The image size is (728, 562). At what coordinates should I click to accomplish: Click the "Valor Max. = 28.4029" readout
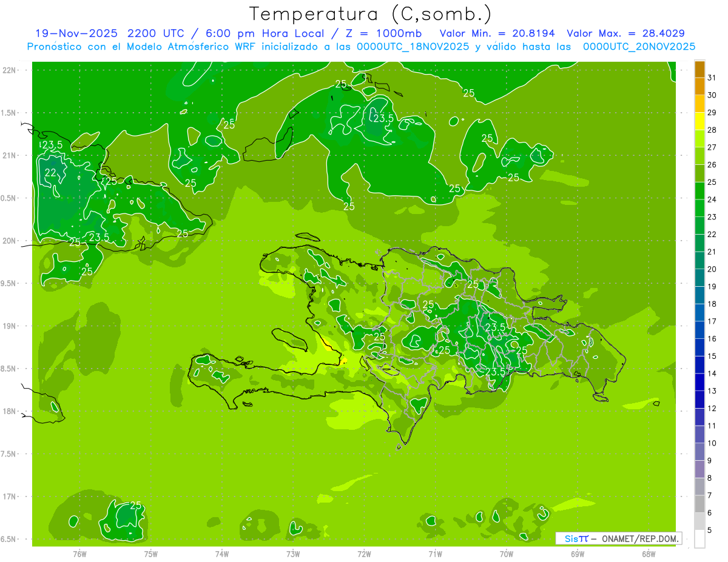pyautogui.click(x=625, y=33)
